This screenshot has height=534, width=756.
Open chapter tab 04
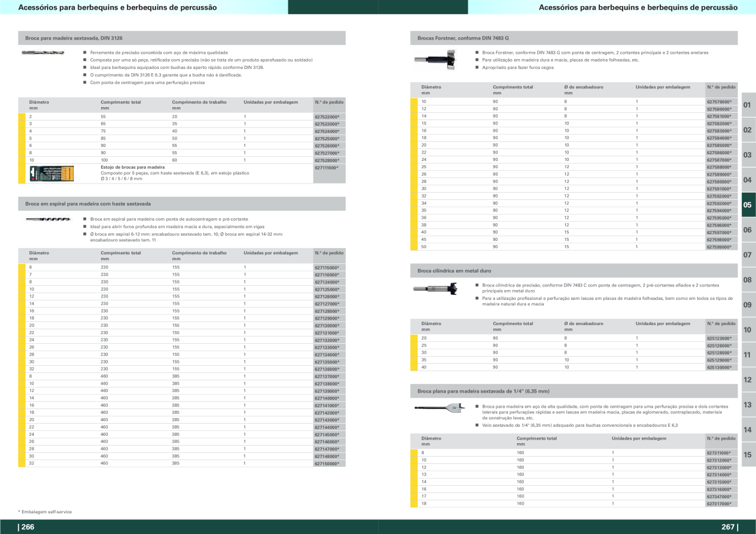(x=747, y=180)
